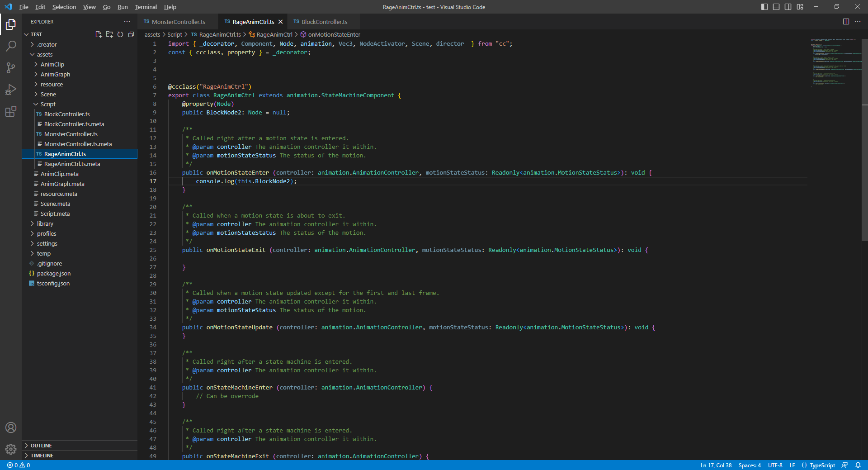Click the notifications bell in status bar

[858, 465]
